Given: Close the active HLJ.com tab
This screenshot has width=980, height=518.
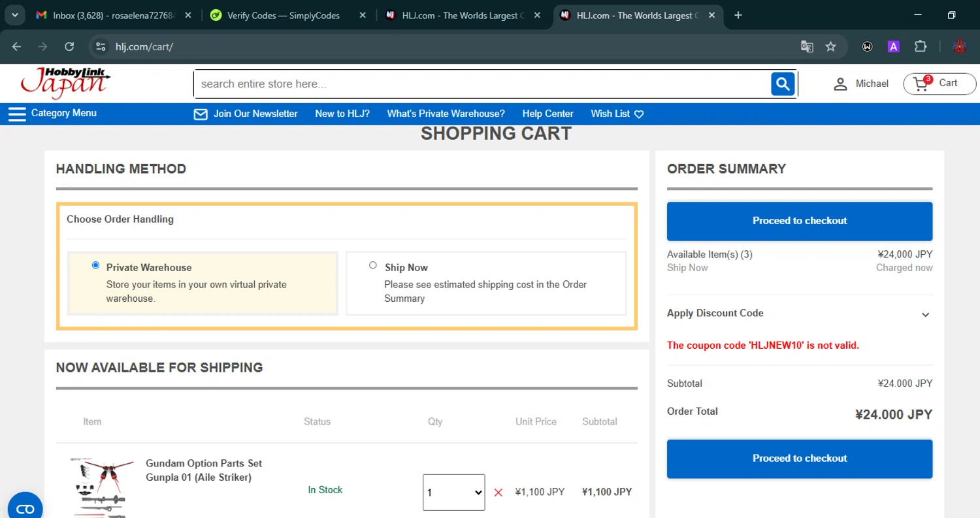Looking at the screenshot, I should 711,15.
